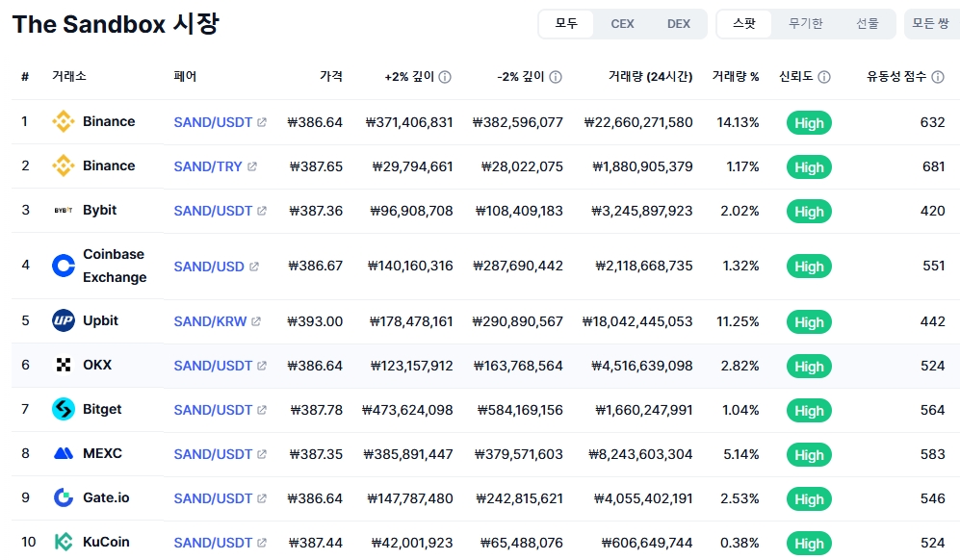Open the Bybit exchange name link
Screen dimensions: 960x560
(100, 210)
